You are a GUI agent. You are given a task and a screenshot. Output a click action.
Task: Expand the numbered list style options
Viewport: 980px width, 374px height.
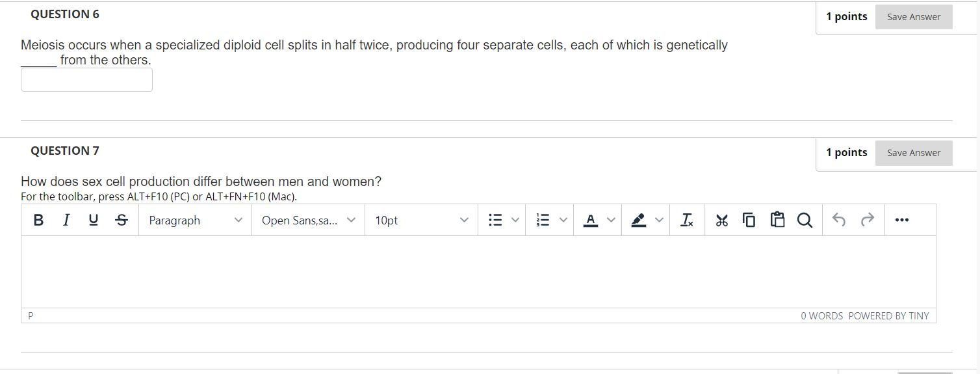pyautogui.click(x=563, y=220)
